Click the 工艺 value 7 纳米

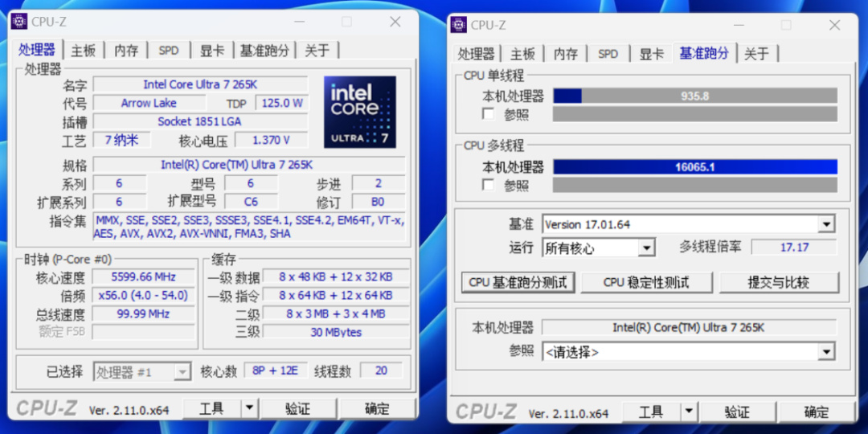click(122, 140)
